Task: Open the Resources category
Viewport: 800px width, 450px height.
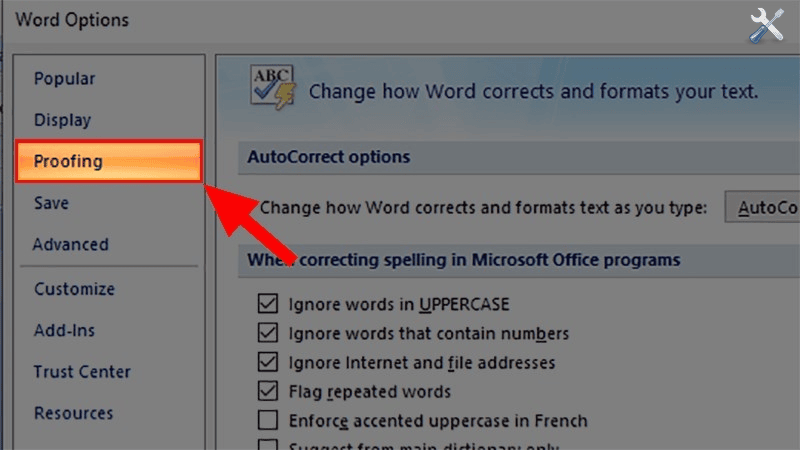Action: (73, 413)
